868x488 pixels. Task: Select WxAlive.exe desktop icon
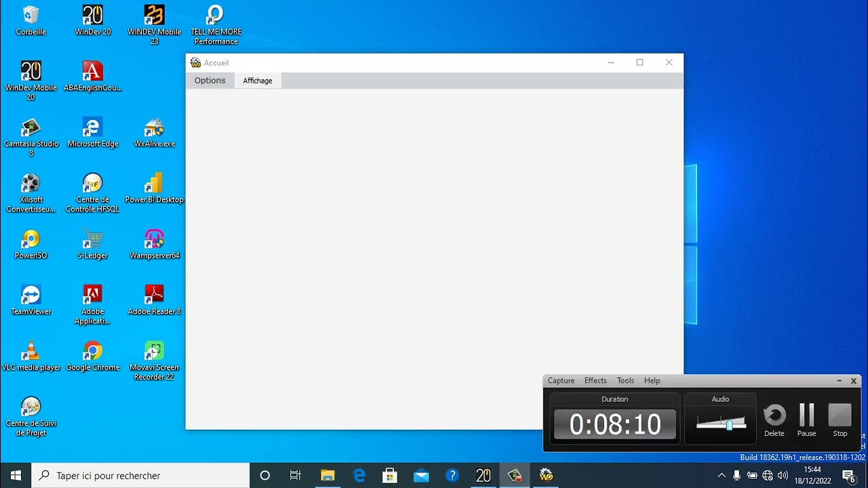tap(155, 132)
